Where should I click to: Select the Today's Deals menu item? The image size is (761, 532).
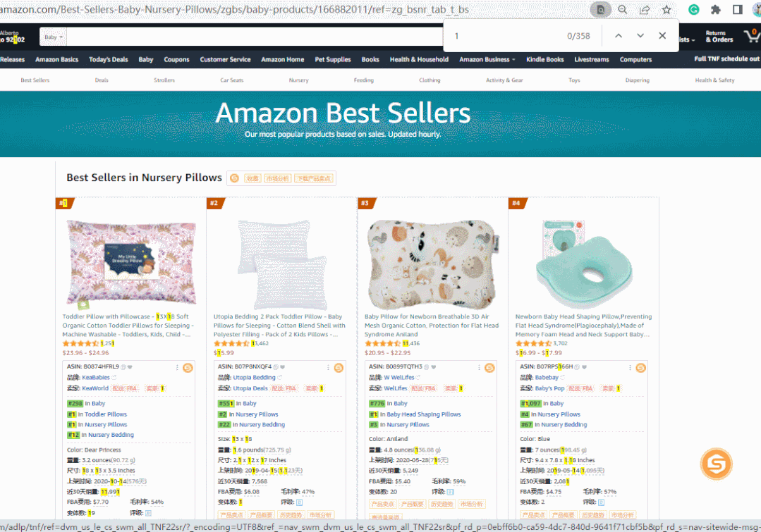click(108, 60)
